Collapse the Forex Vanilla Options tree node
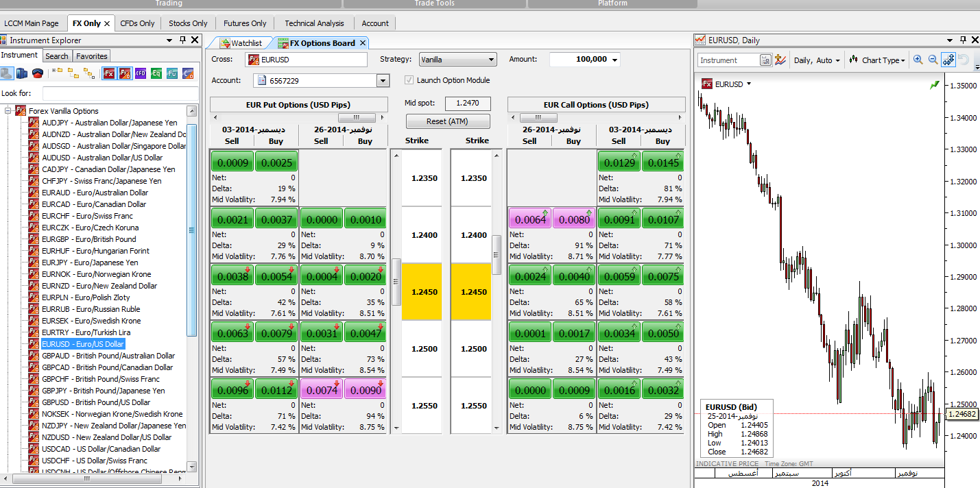 (8, 111)
